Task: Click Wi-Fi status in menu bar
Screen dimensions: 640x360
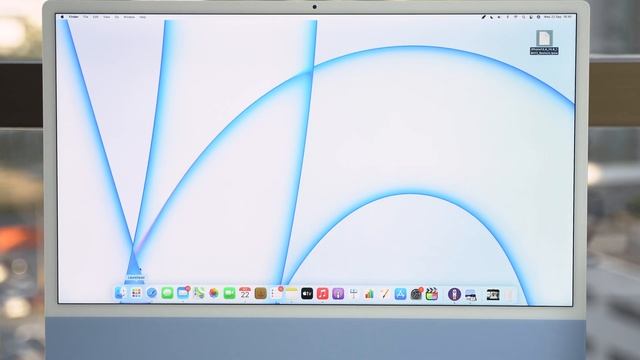Action: 516,17
